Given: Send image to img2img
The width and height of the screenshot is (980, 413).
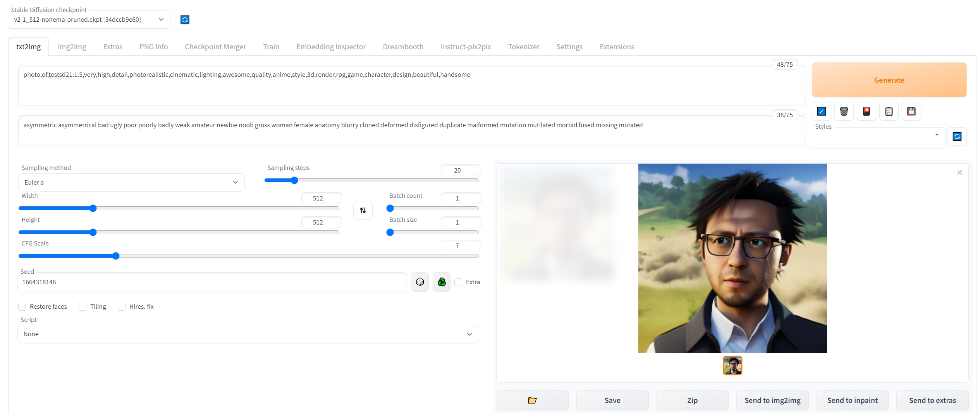Looking at the screenshot, I should point(772,400).
